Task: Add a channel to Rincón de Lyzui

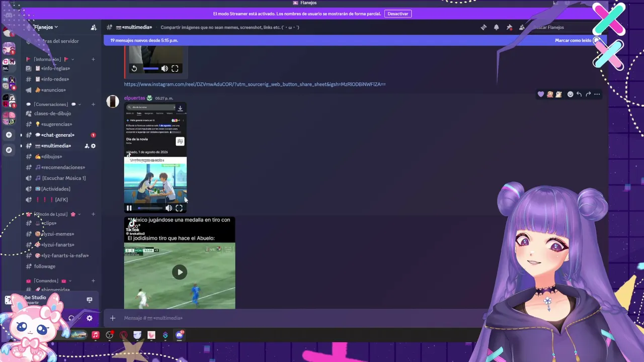Action: pos(93,214)
